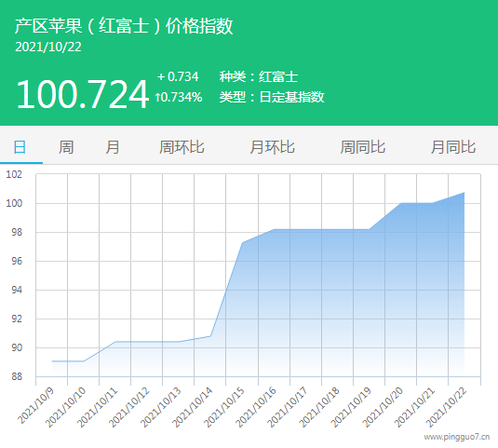Image resolution: width=498 pixels, height=448 pixels.
Task: Open the 月 monthly tab
Action: (x=113, y=147)
